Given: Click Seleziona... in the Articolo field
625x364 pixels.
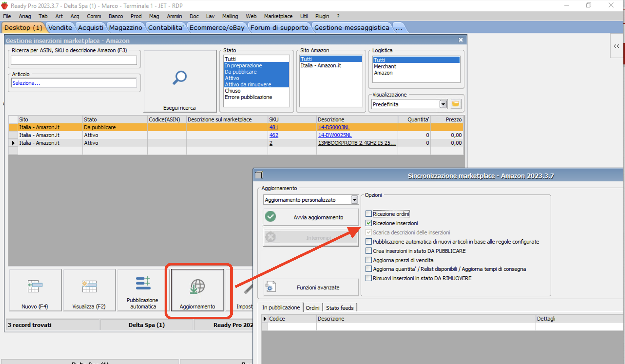Looking at the screenshot, I should (x=26, y=83).
